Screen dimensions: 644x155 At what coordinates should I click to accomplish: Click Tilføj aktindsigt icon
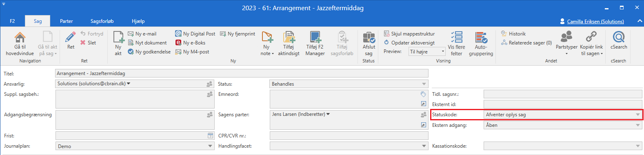click(289, 37)
